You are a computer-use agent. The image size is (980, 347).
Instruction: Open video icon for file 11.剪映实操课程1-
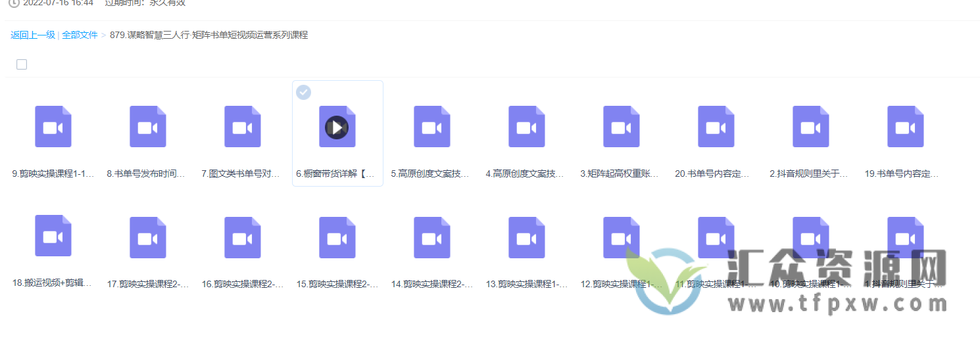(716, 237)
